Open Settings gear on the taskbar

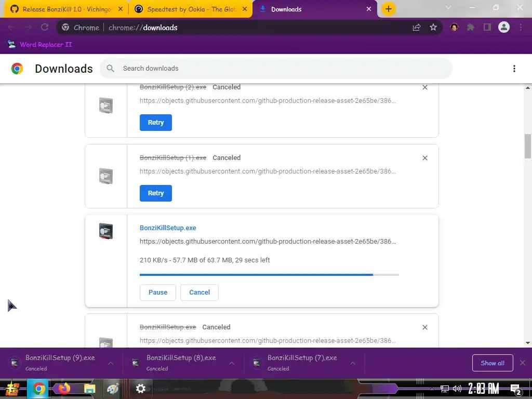(140, 389)
